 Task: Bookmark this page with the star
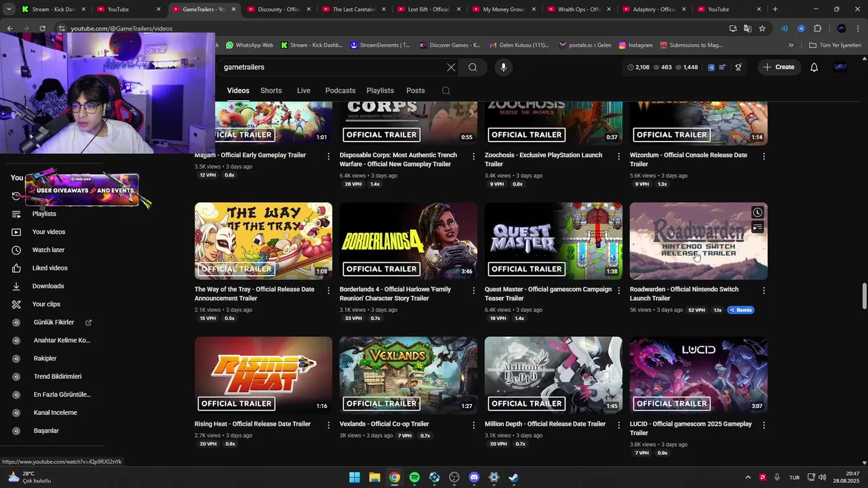pos(762,28)
